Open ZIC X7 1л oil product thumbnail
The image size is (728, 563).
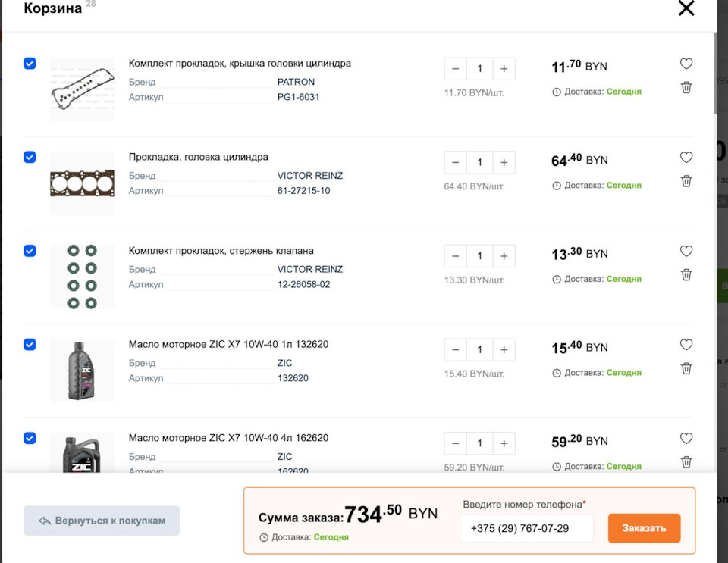click(82, 371)
